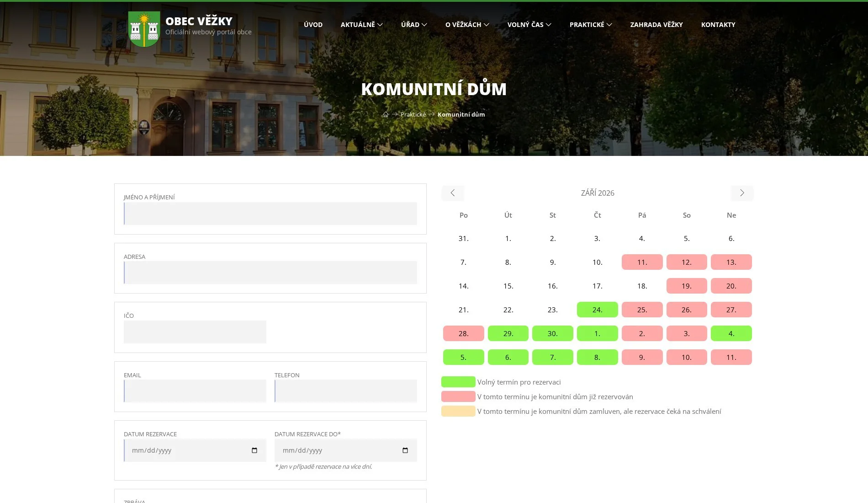Focus the Adresa input field
Screen dimensions: 868x503
coord(270,273)
